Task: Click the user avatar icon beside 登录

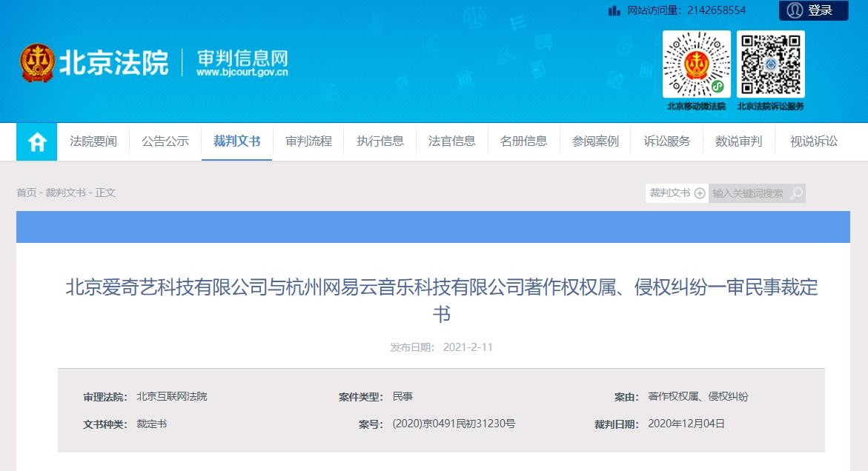Action: pyautogui.click(x=795, y=10)
